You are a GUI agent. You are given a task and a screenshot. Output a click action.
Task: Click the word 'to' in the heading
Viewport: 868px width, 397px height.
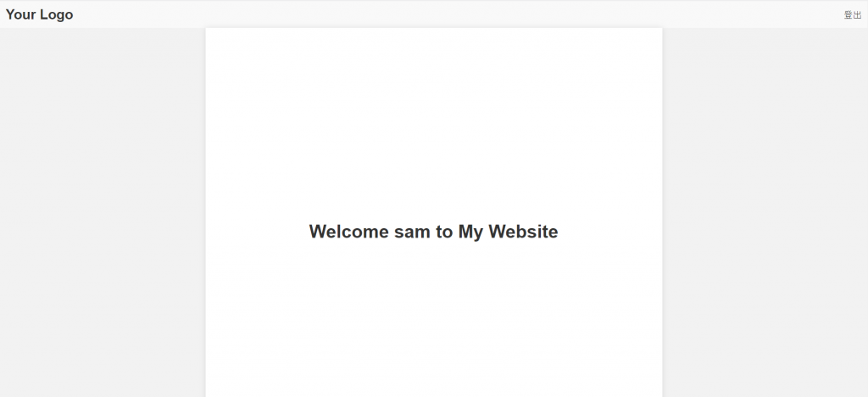pos(444,232)
